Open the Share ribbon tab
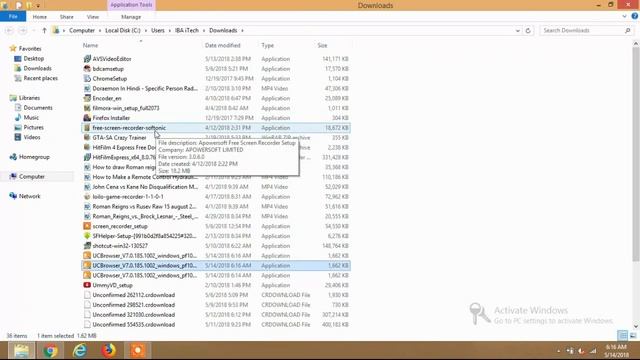The width and height of the screenshot is (640, 360). (x=67, y=17)
